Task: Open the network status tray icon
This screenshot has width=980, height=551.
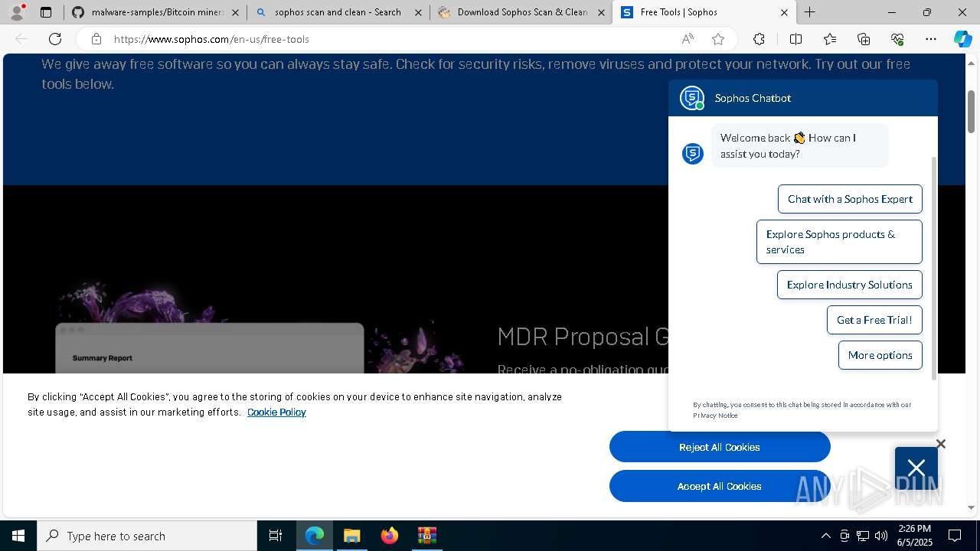Action: 863,536
